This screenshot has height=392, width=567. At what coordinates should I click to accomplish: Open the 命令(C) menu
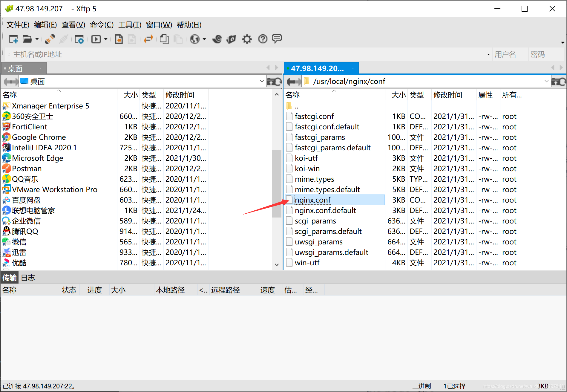[x=102, y=25]
